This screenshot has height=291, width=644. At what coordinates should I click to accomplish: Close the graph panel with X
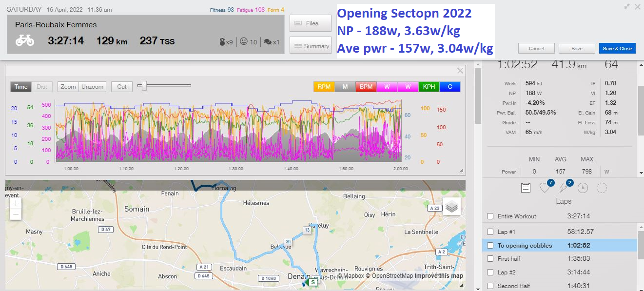(x=460, y=71)
